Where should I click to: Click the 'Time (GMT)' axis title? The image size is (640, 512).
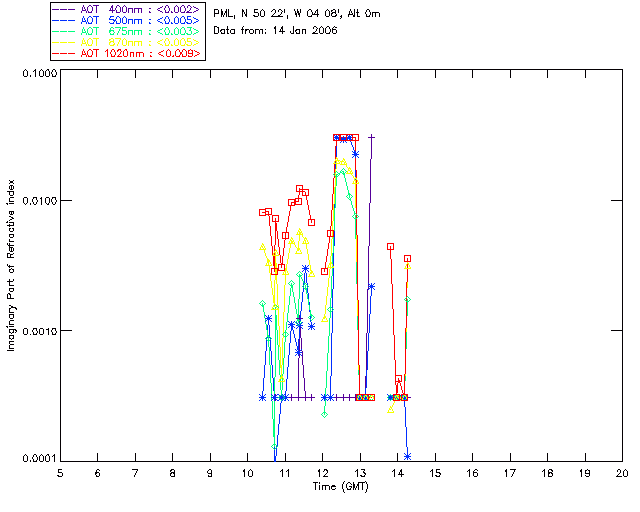[341, 487]
